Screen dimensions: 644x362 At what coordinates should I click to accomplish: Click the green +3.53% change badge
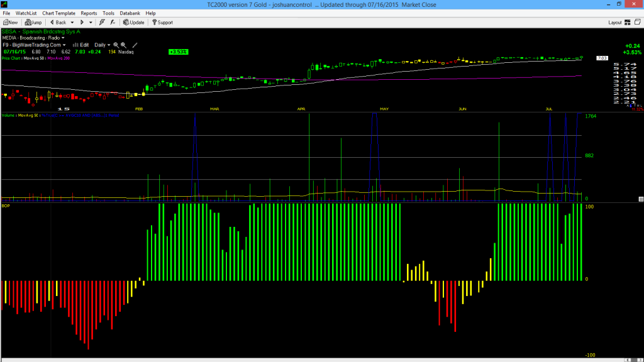pyautogui.click(x=178, y=52)
